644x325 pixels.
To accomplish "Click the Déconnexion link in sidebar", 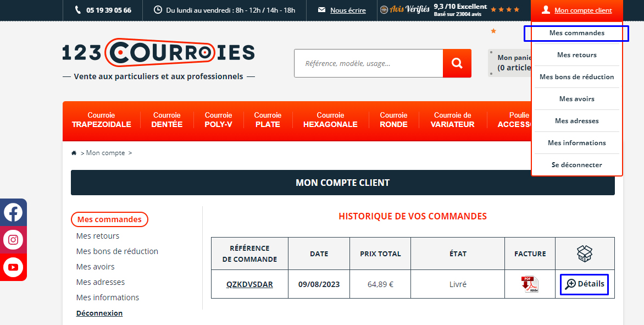I will pos(99,313).
